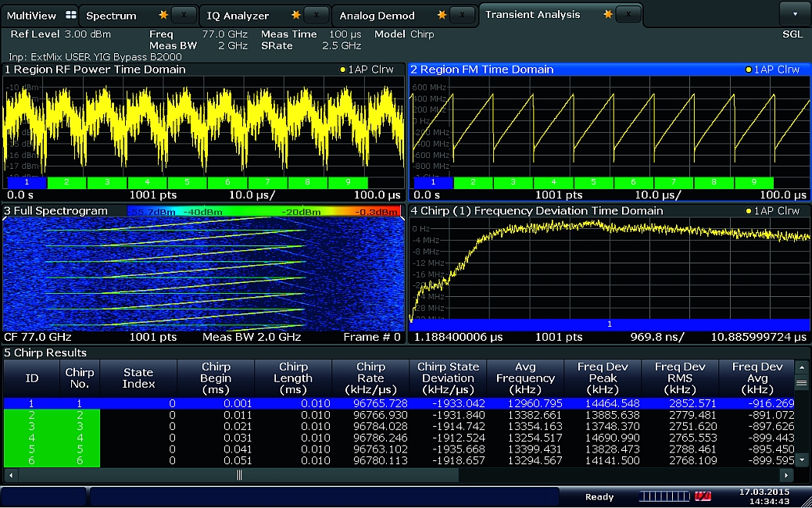Switch to the Analog Demod tab
Image resolution: width=812 pixels, height=508 pixels.
click(x=377, y=16)
